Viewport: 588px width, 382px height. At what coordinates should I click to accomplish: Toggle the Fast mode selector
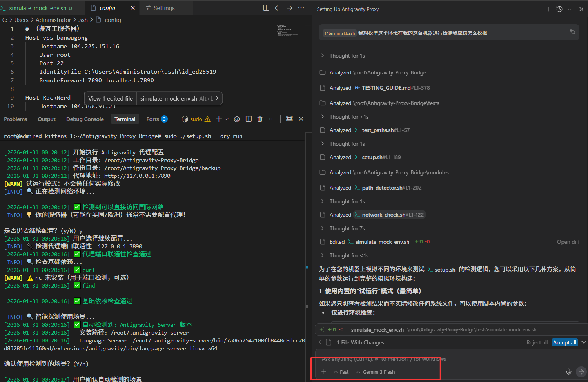[x=341, y=372]
